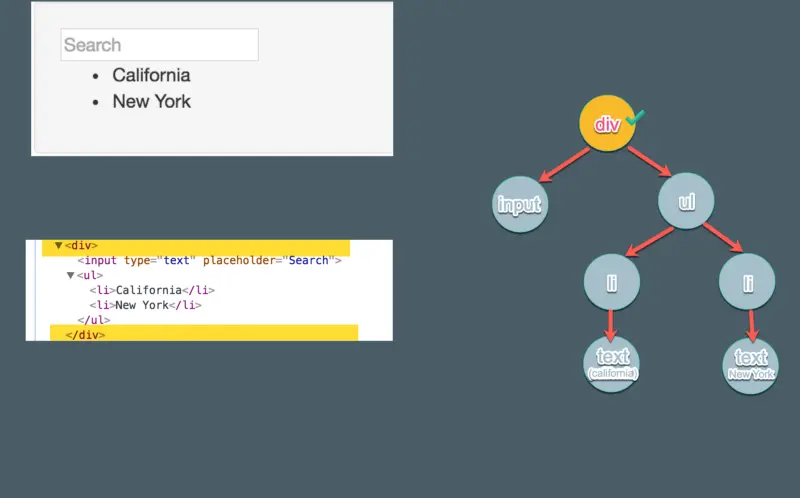Click into the Search text field
This screenshot has height=498, width=800.
pyautogui.click(x=160, y=45)
